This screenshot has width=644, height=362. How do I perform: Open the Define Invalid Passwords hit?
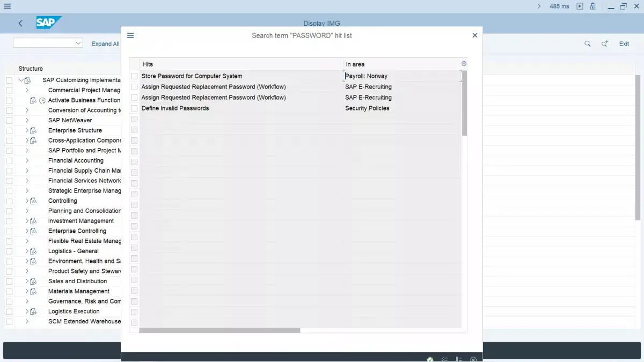tap(175, 108)
